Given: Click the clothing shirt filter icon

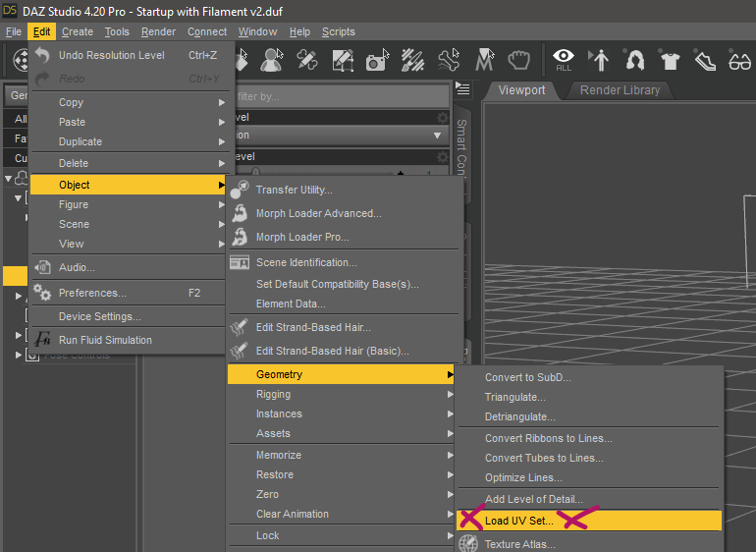Looking at the screenshot, I should tap(670, 60).
